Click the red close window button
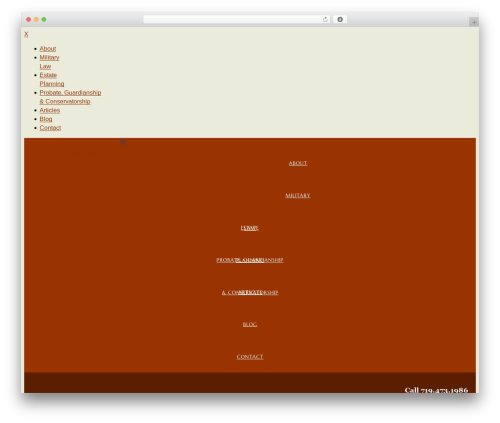 (29, 19)
